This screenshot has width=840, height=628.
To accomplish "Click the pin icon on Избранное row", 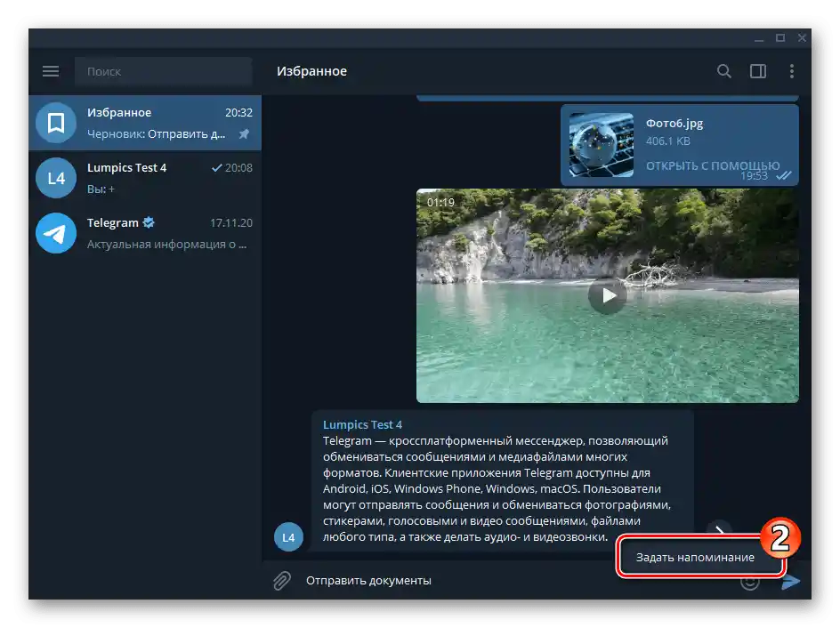I will pos(244,133).
